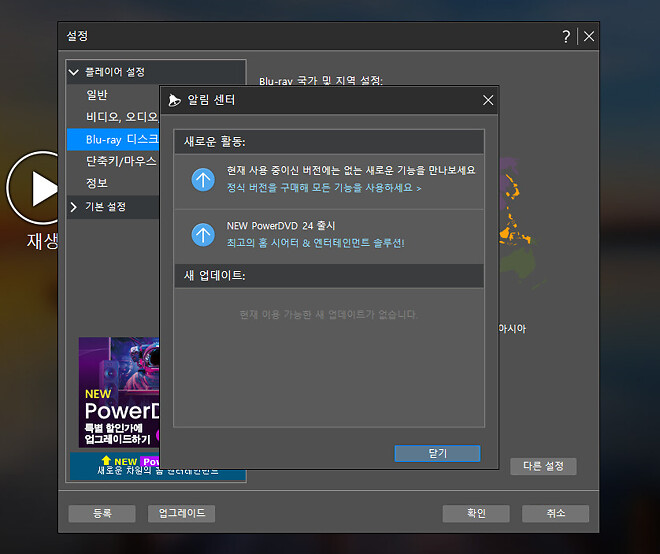Click the upgrade arrow icon for new features
This screenshot has height=554, width=660.
click(203, 180)
